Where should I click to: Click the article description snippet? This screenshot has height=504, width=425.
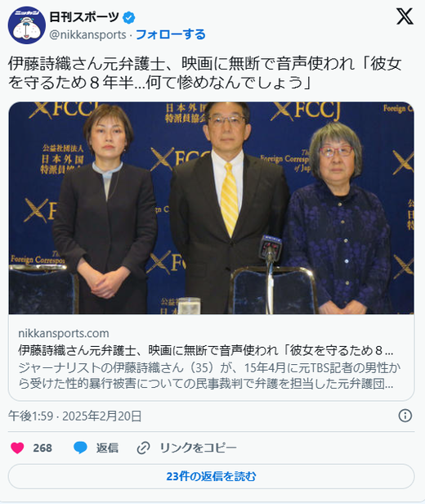click(x=209, y=376)
